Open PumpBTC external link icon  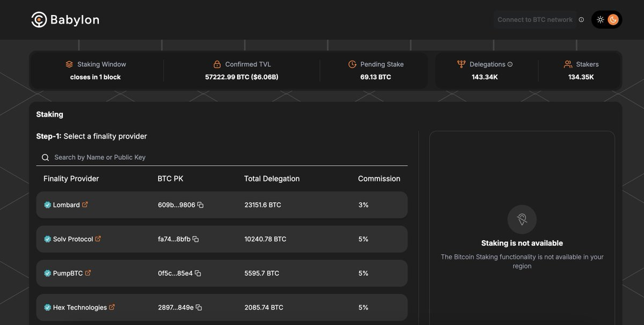pyautogui.click(x=88, y=273)
